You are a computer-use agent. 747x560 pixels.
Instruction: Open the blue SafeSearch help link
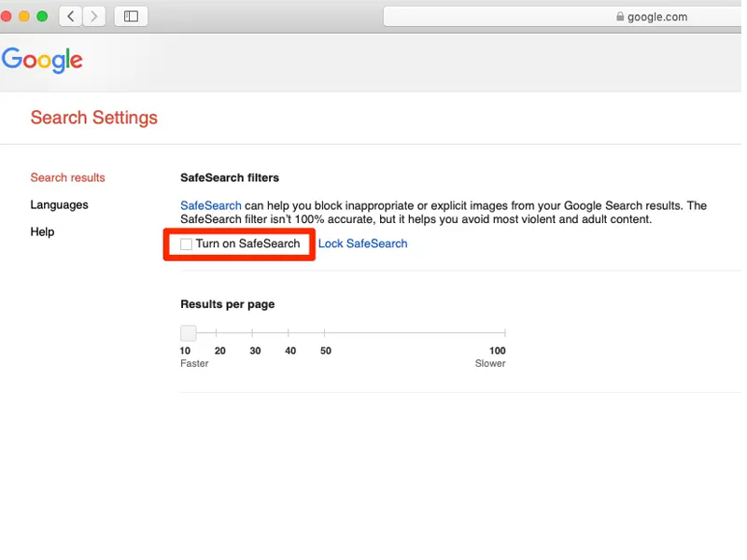coord(211,205)
